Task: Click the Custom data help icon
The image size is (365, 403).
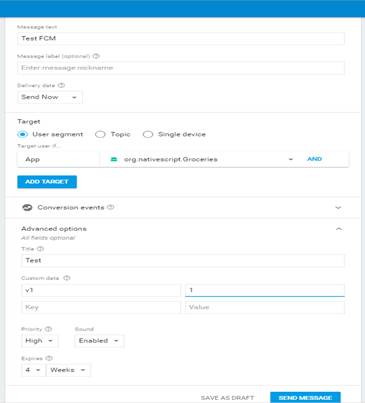Action: (x=67, y=278)
